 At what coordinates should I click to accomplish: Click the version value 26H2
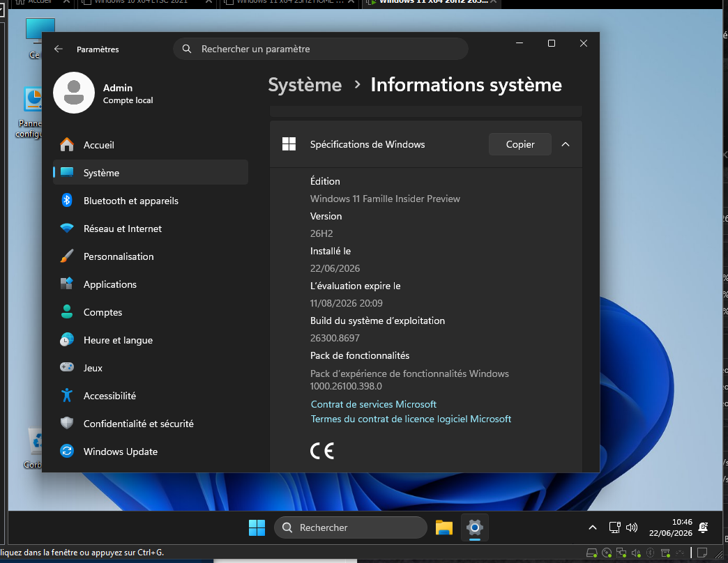[321, 233]
